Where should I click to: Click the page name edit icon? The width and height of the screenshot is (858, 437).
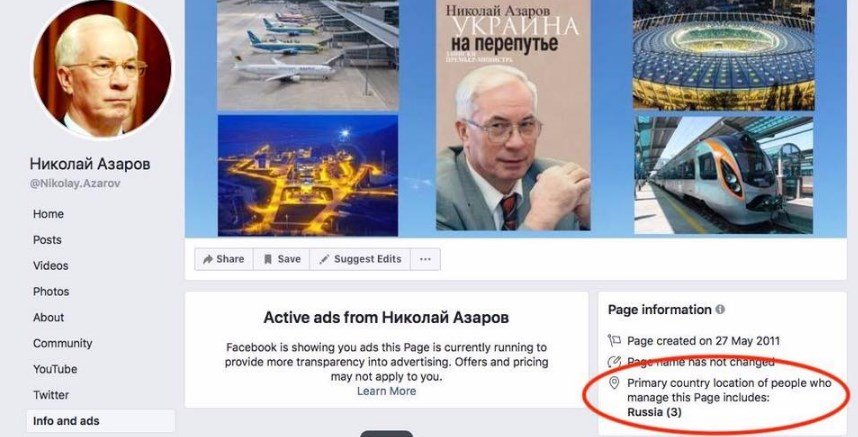614,362
